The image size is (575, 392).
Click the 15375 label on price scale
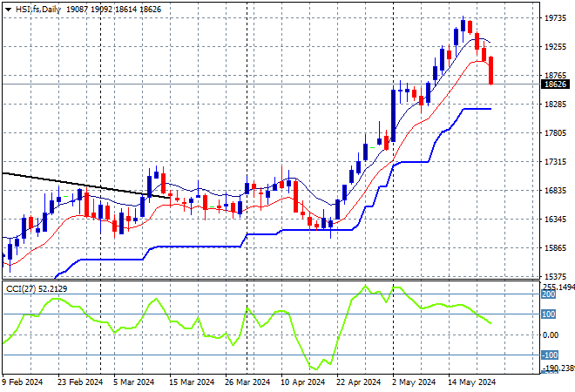555,276
